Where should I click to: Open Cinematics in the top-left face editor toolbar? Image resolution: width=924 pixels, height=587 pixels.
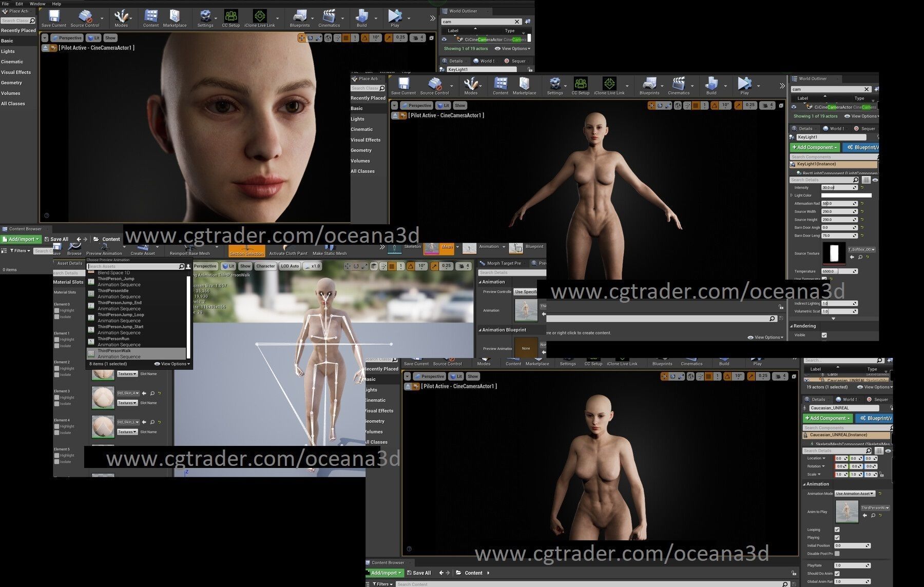click(329, 18)
